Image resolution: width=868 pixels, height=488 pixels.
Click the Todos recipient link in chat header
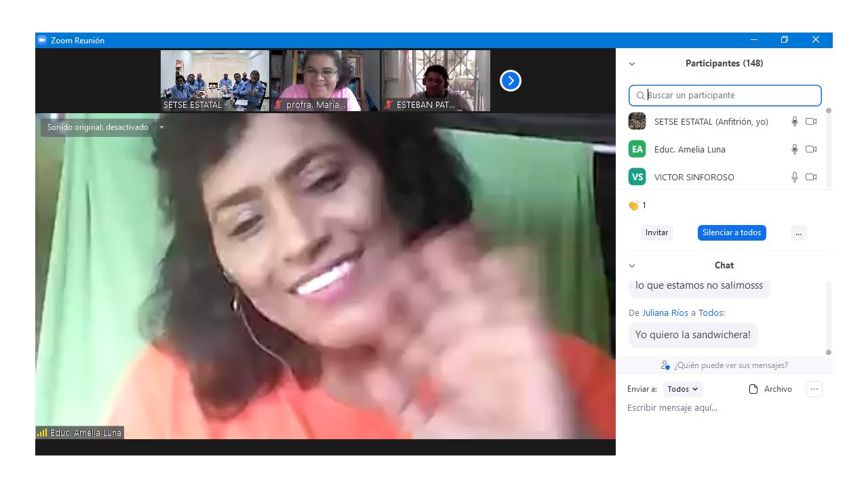pos(712,313)
